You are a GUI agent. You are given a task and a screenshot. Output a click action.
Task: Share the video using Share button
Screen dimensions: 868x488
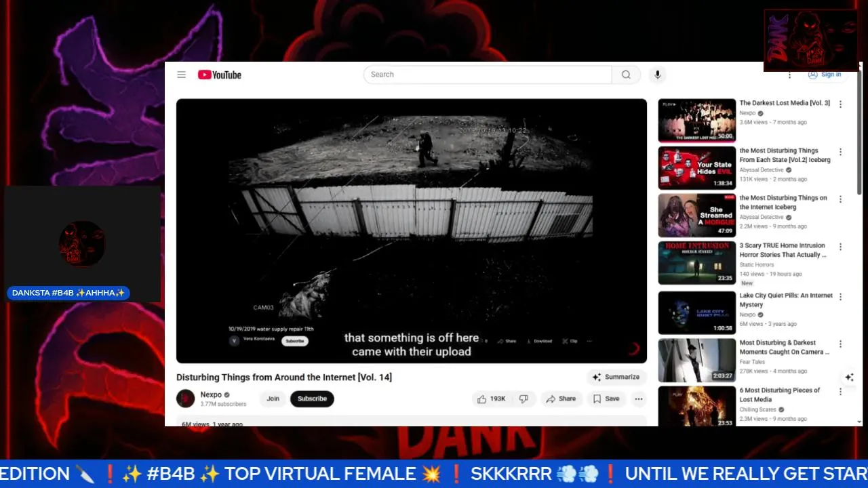(561, 399)
